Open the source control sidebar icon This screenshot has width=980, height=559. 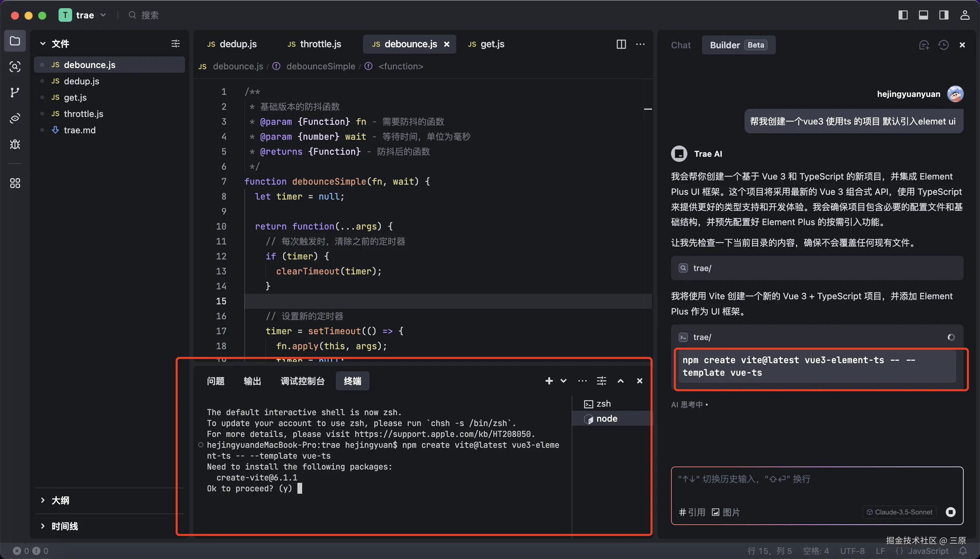point(15,92)
